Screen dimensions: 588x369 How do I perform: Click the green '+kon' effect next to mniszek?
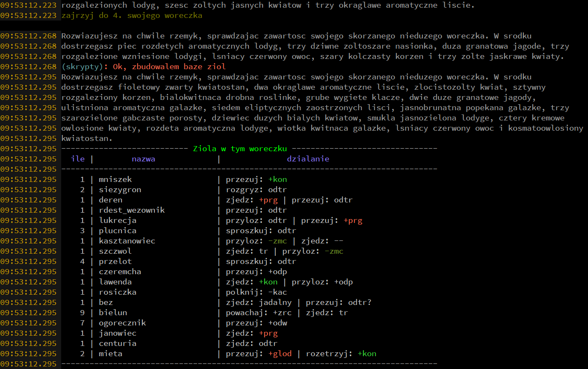(278, 179)
